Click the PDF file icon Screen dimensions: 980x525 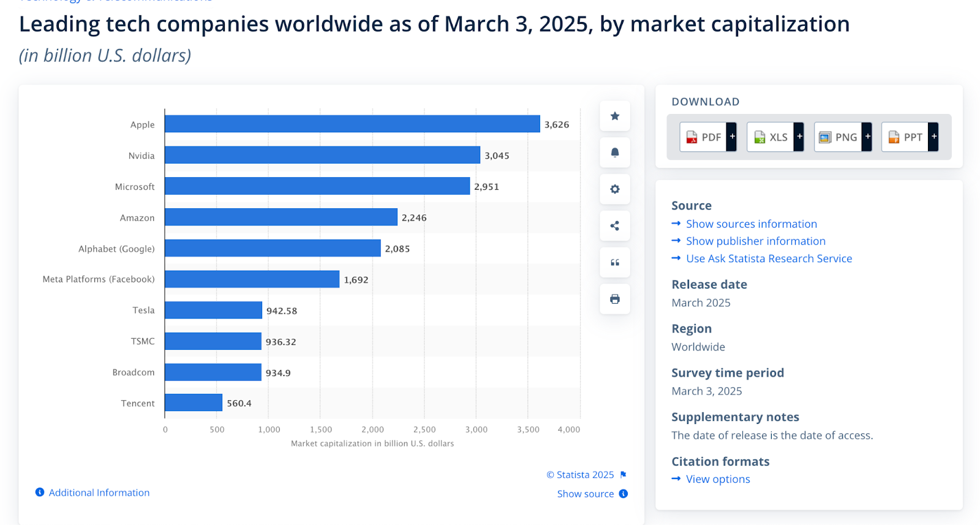pos(692,137)
